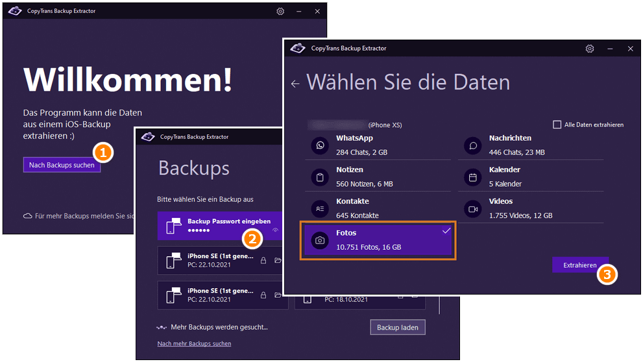Click the Backup laden button

pyautogui.click(x=397, y=328)
